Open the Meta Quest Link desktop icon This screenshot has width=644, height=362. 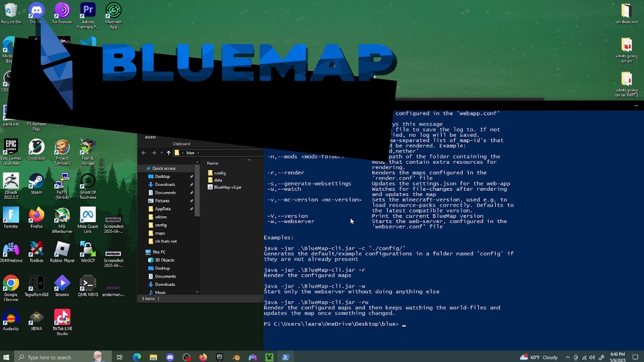click(x=88, y=220)
